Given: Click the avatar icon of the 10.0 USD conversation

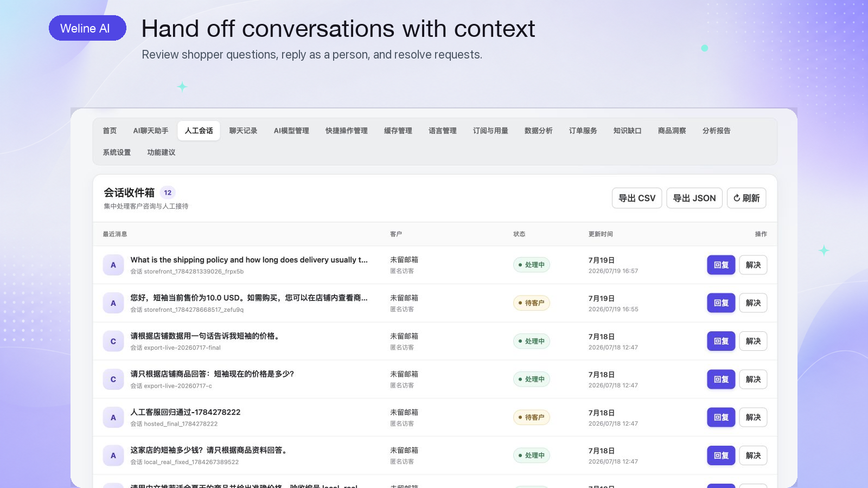Looking at the screenshot, I should coord(113,303).
